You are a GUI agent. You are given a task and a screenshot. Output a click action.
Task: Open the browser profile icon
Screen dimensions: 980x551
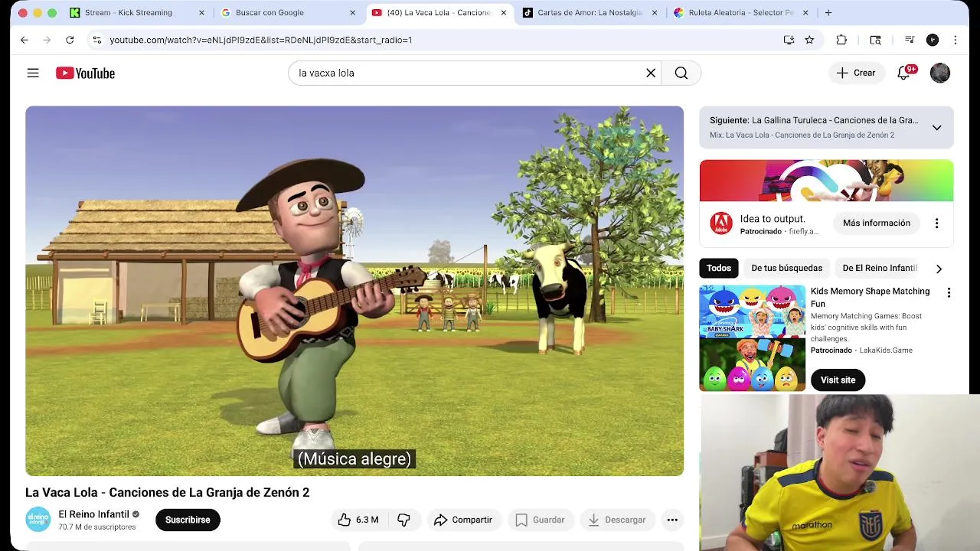[932, 40]
